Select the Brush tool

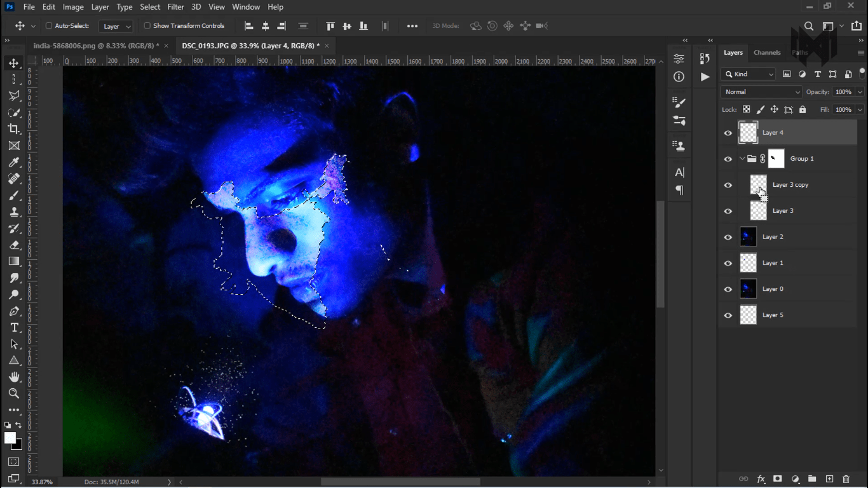point(14,196)
